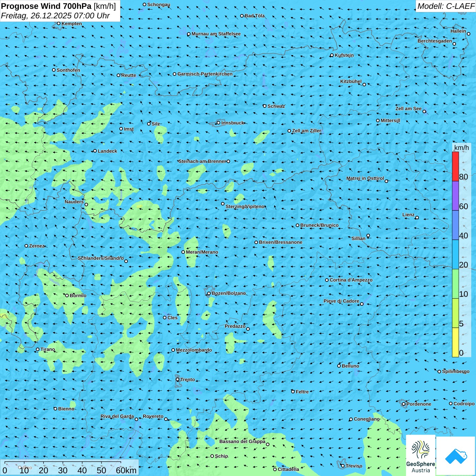Viewport: 476px width, 476px height.
Task: Click the Lienz city label
Action: pos(408,215)
